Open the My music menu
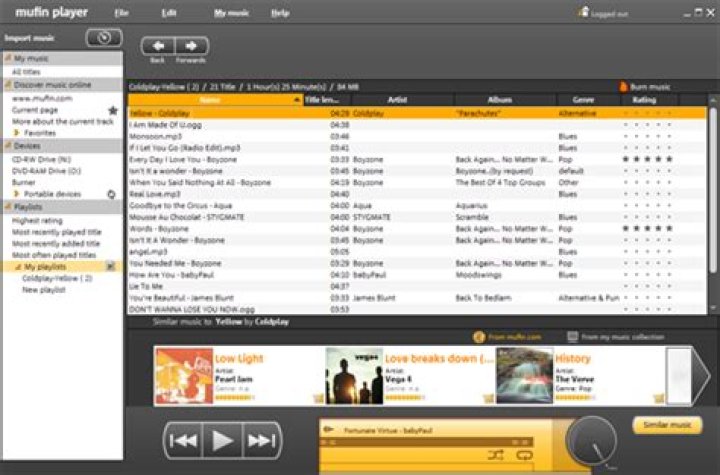 coord(231,13)
